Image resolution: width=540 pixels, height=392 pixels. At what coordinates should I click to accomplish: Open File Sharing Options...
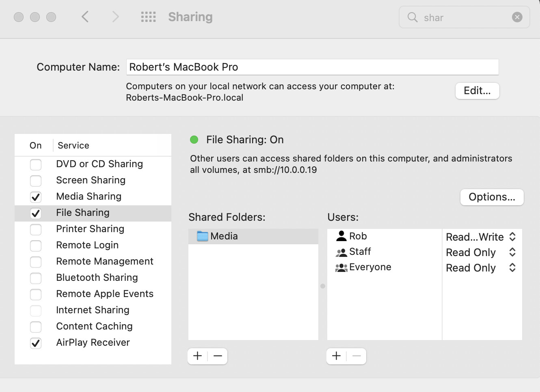pos(492,197)
